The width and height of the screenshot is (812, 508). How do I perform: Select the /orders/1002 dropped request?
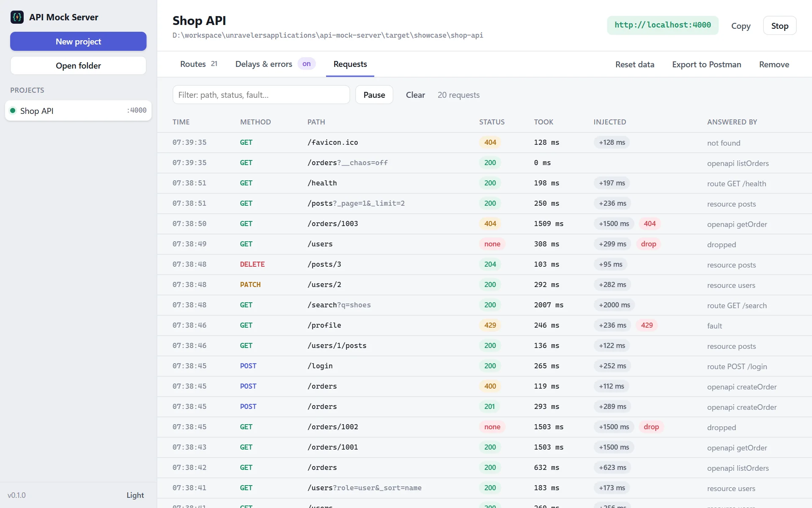[x=484, y=427]
